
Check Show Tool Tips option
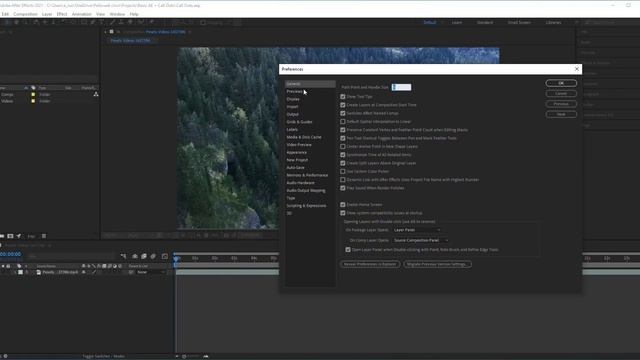click(x=343, y=97)
